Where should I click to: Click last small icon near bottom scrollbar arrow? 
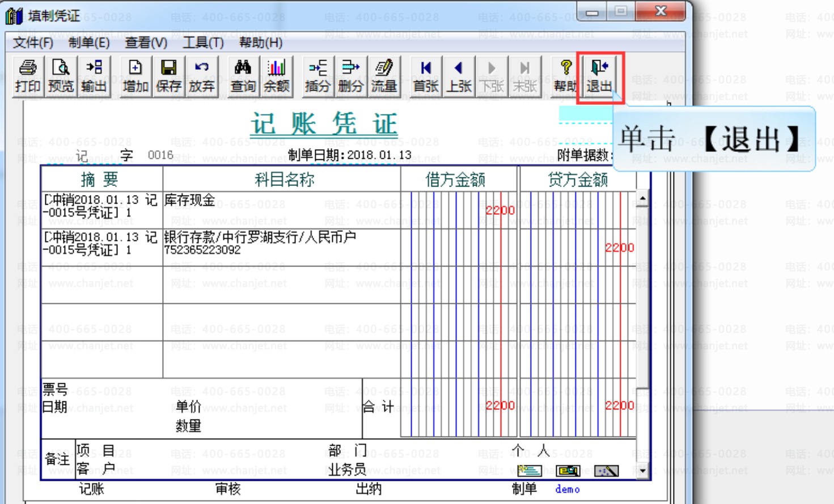tap(606, 471)
